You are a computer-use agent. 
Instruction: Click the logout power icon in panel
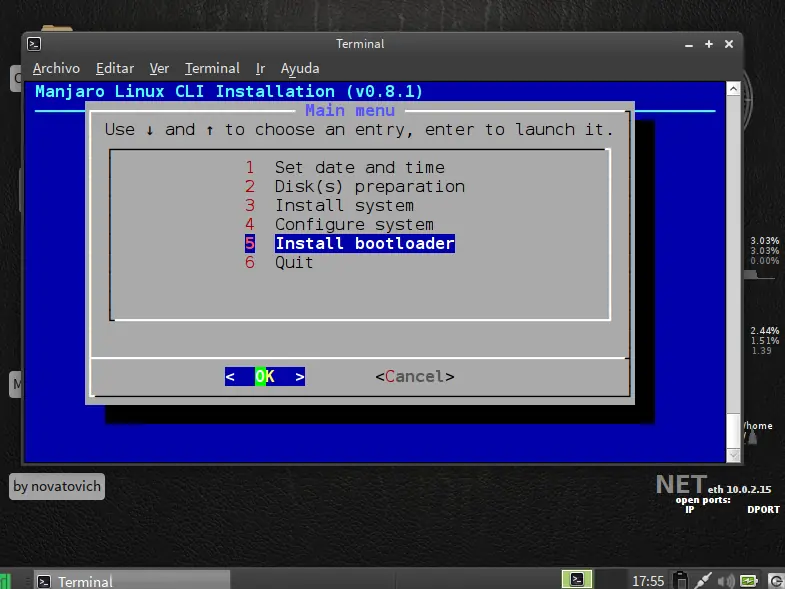click(775, 581)
